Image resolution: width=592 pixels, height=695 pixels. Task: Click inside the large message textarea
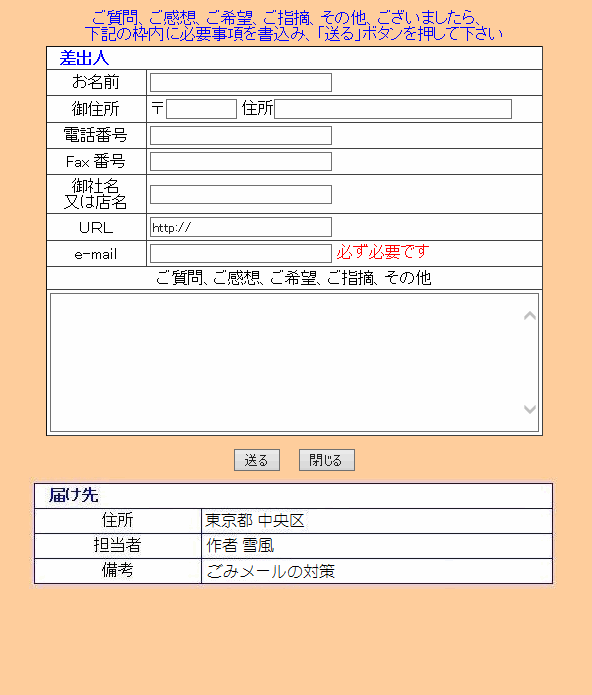(x=286, y=362)
